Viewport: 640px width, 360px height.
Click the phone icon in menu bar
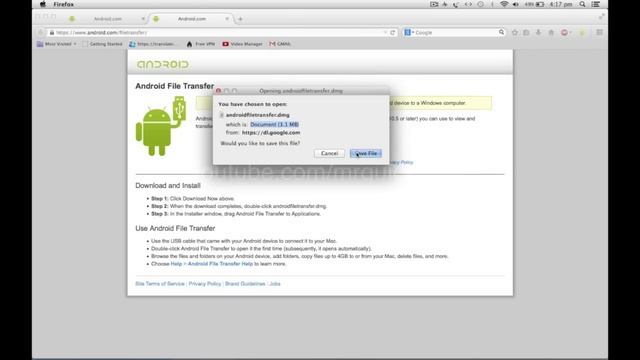point(456,4)
